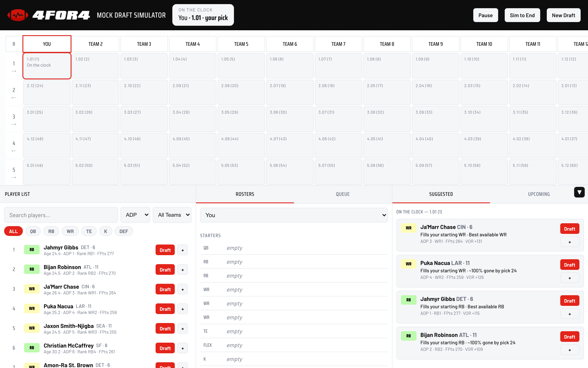Filter player list to K

(106, 231)
